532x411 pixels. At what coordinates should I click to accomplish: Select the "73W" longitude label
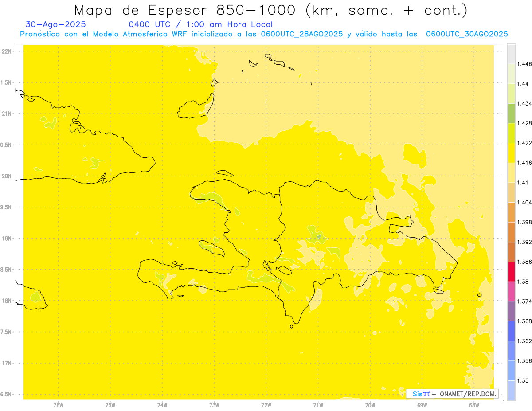214,405
